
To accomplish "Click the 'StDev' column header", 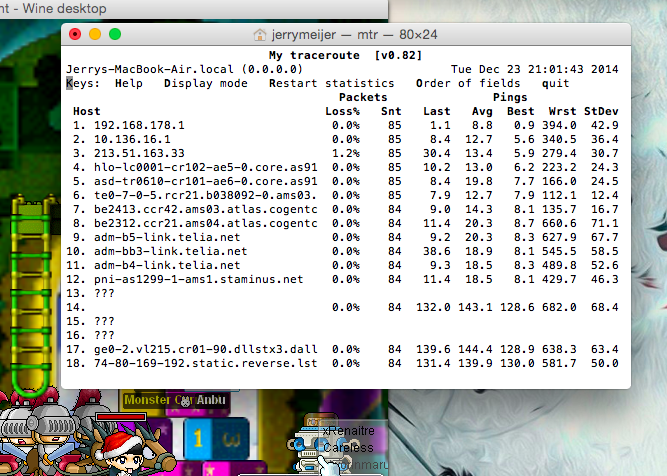I will (601, 111).
